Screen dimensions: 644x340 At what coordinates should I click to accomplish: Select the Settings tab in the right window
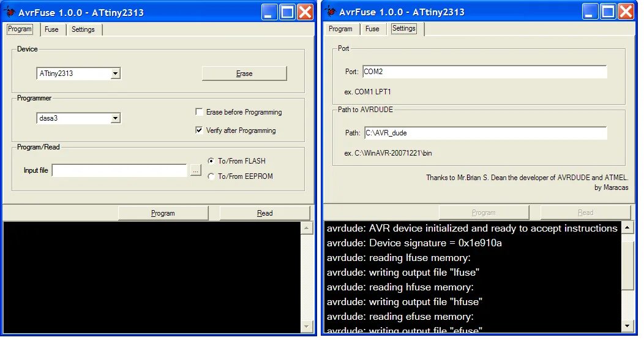[404, 28]
